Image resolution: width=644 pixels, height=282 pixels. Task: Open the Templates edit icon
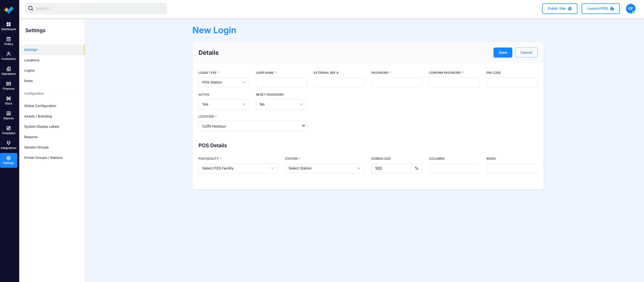click(x=8, y=128)
